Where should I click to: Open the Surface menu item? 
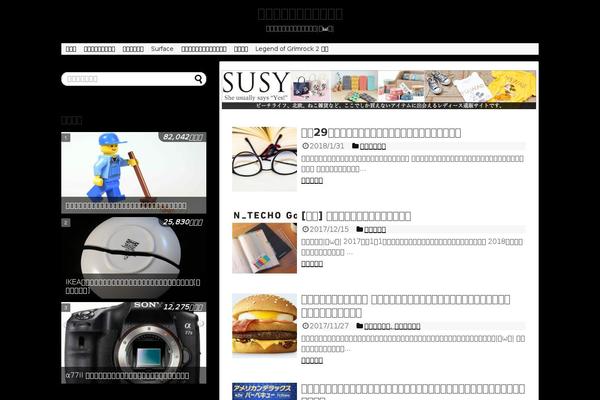162,49
